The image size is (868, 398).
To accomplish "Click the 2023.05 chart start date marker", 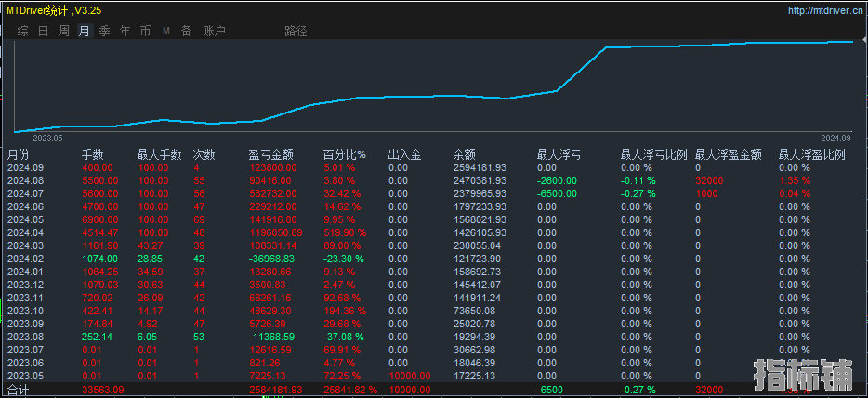I will pos(46,138).
